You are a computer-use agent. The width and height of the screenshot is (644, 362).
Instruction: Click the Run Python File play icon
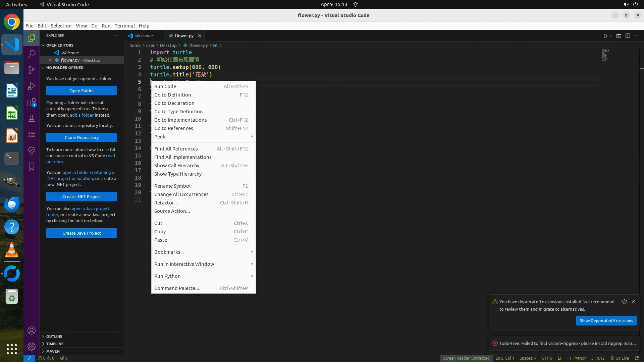pyautogui.click(x=605, y=36)
